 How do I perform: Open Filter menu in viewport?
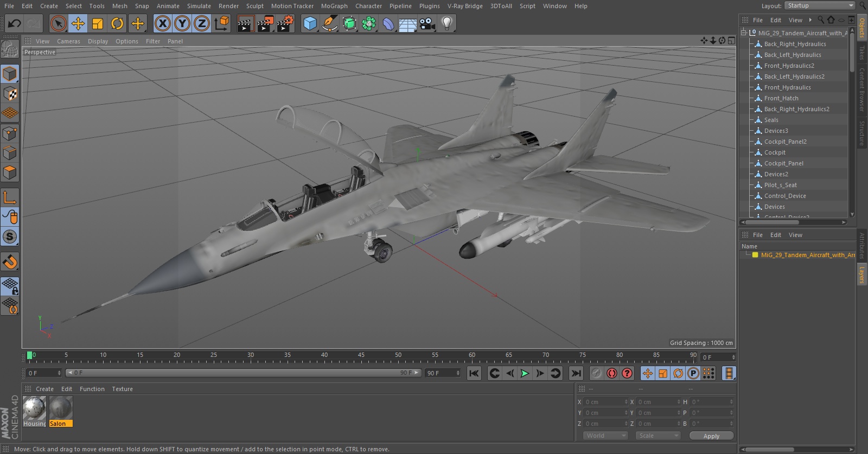click(153, 41)
